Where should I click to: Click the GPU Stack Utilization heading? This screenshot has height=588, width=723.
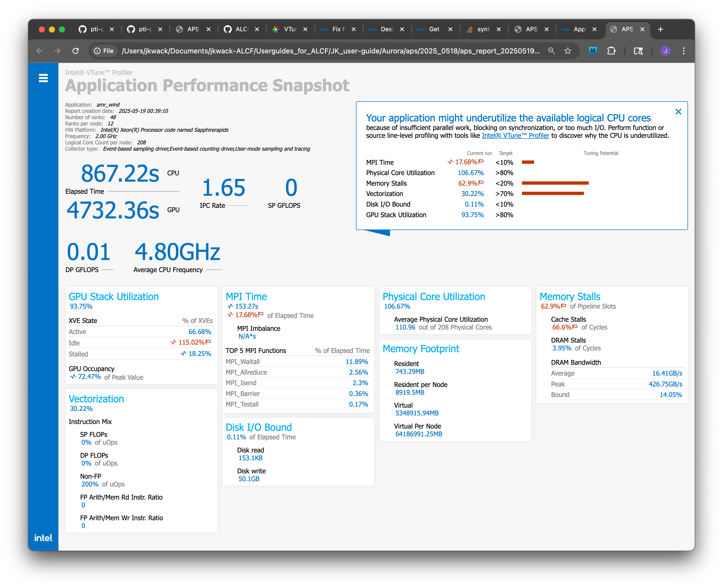tap(113, 296)
